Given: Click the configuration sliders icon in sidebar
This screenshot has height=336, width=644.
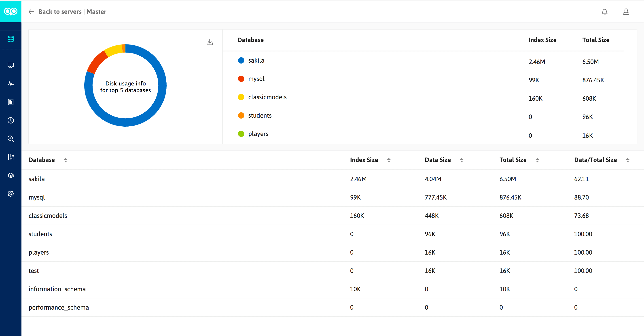Looking at the screenshot, I should [11, 157].
